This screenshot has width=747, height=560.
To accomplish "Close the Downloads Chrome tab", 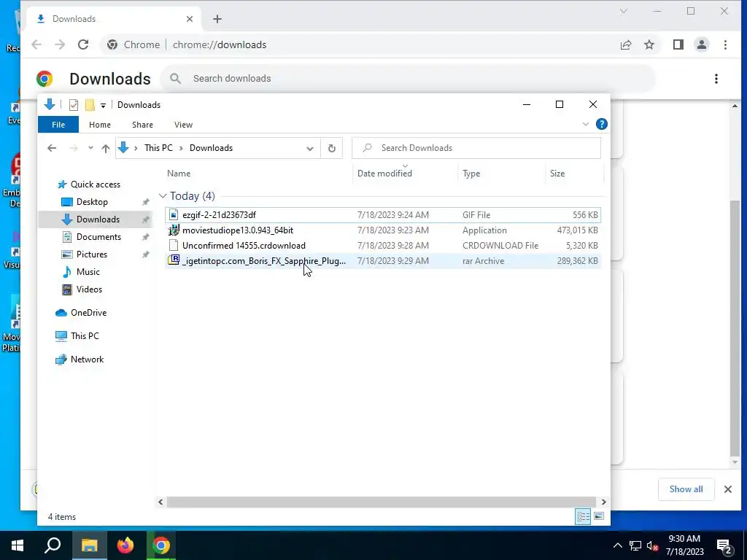I will (x=190, y=19).
